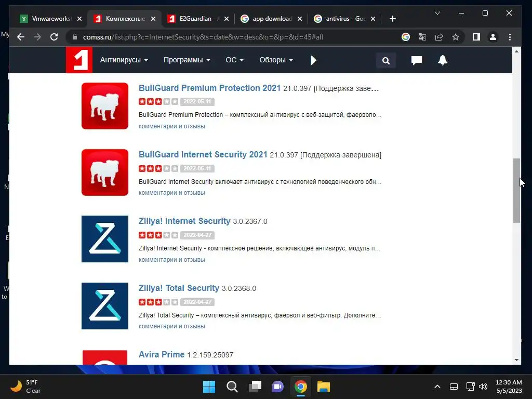Open Zillya! Internet Security logo thumbnail
Viewport: 532px width, 399px height.
pyautogui.click(x=105, y=239)
